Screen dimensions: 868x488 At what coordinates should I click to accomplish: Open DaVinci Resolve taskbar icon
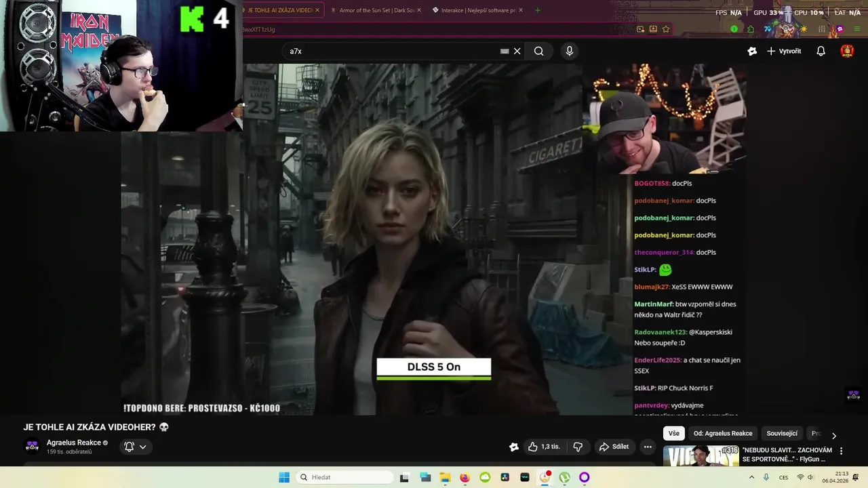click(505, 477)
